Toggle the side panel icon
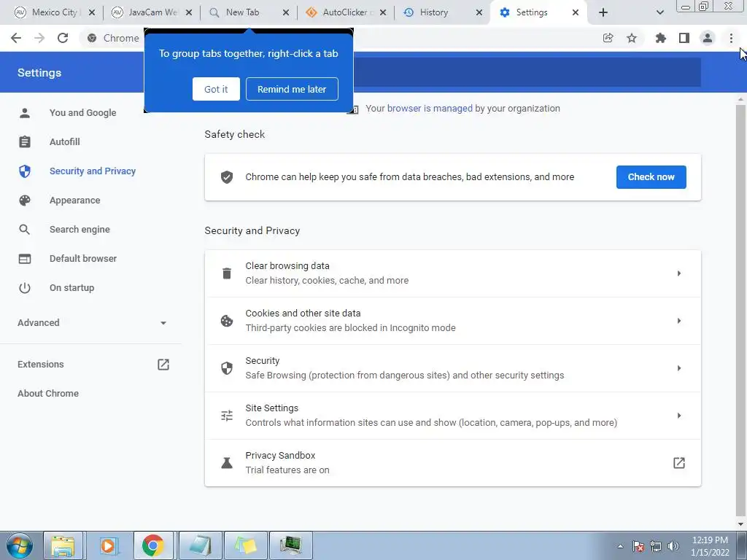Screen dimensions: 747x560 [684, 38]
